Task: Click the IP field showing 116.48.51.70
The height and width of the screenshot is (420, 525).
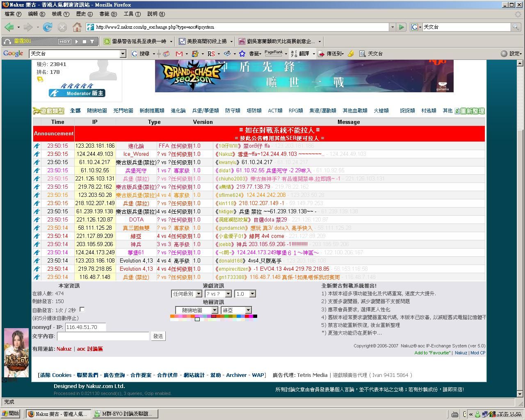Action: 85,327
